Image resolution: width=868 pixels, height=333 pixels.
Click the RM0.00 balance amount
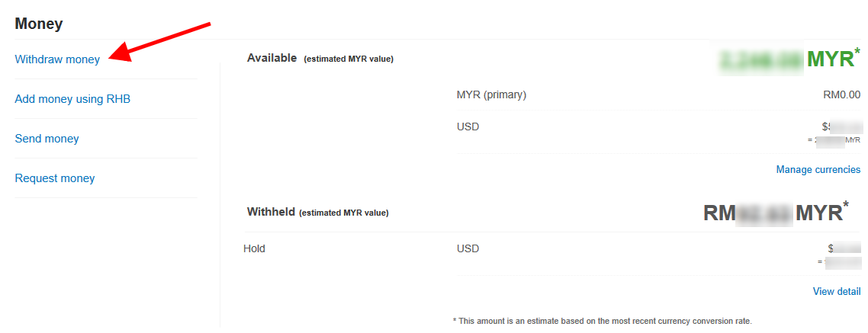(841, 95)
